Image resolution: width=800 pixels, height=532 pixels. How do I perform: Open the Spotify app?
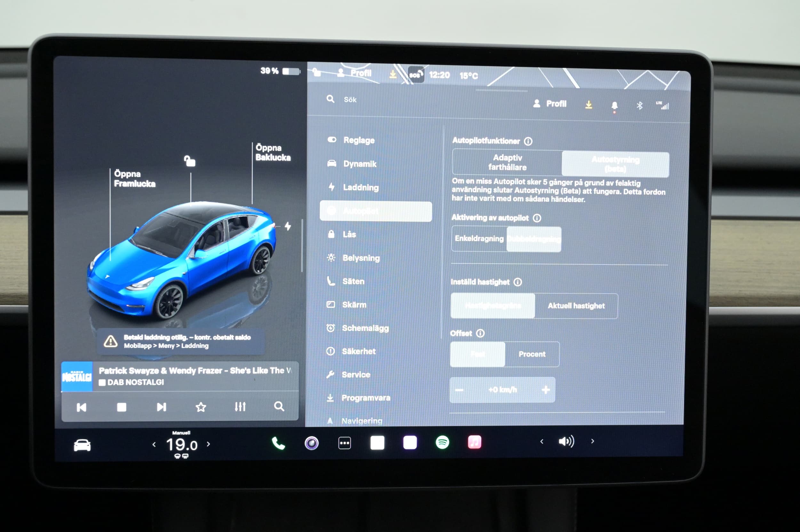pos(442,442)
